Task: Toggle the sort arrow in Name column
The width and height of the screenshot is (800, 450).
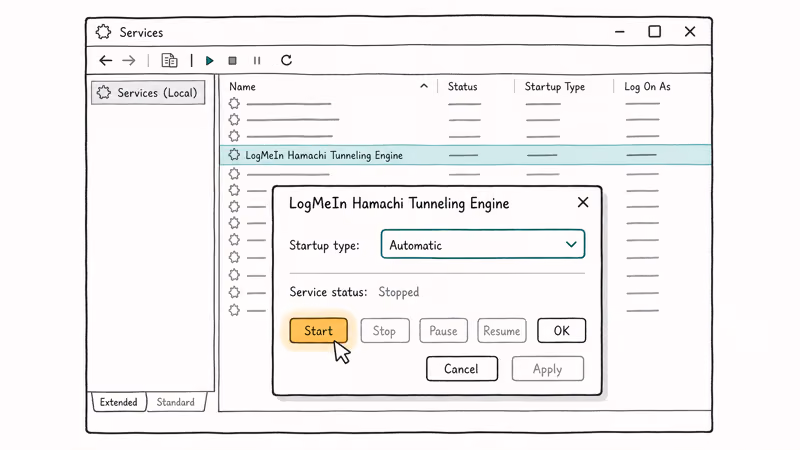Action: 424,86
